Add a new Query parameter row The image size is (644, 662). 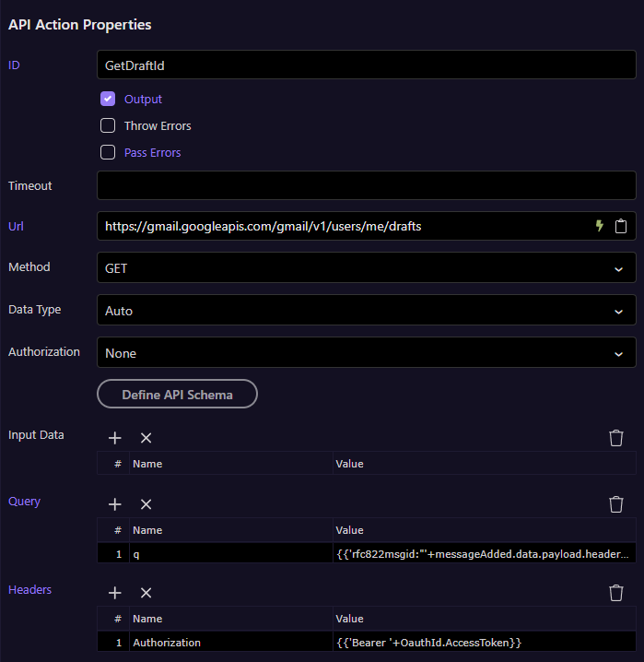115,504
